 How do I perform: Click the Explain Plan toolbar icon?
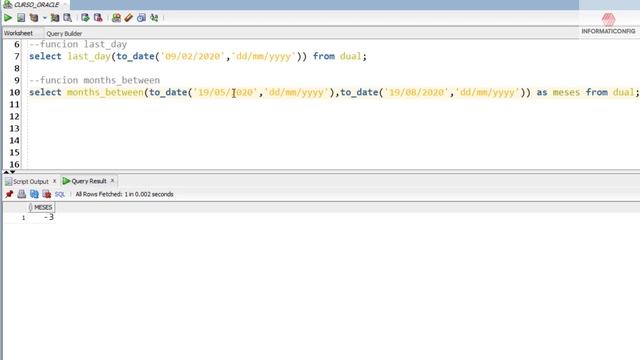[34, 18]
